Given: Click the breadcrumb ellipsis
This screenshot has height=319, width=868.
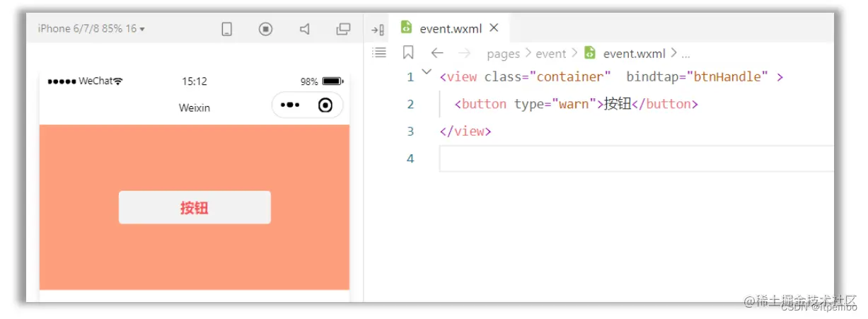Looking at the screenshot, I should click(x=685, y=54).
